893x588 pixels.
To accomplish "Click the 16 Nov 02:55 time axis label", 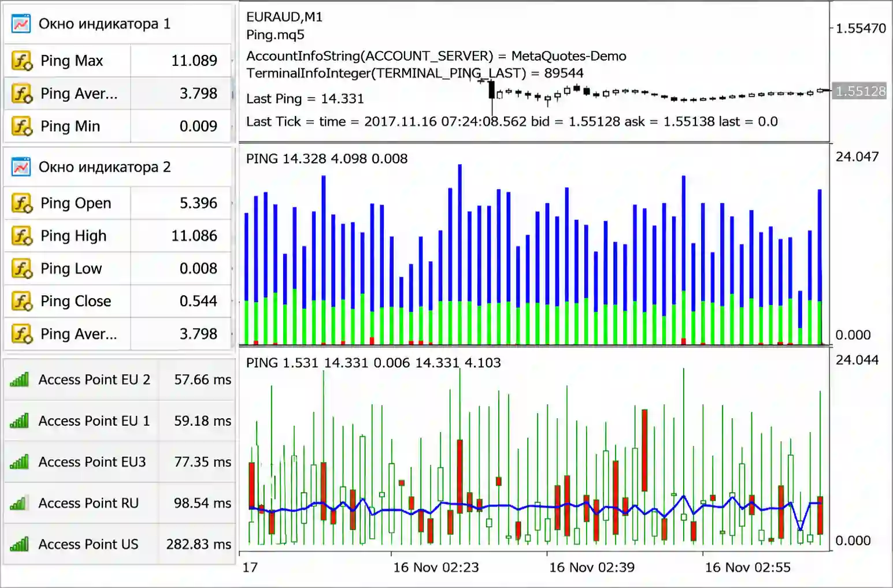I will tap(748, 567).
